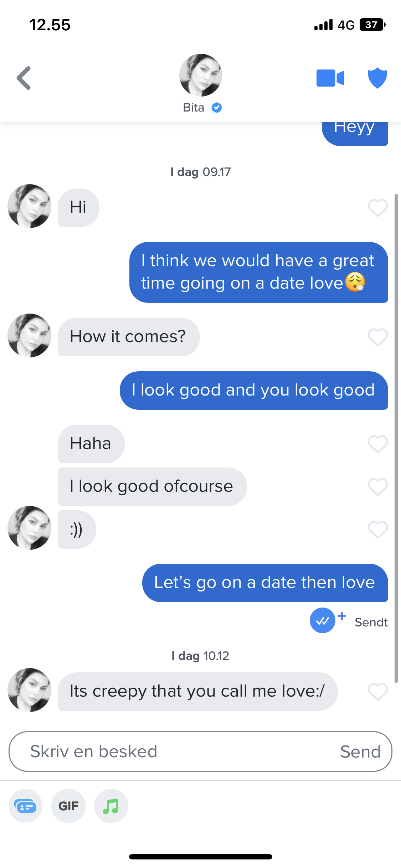Like the "Hi" message with its heart
Image resolution: width=401 pixels, height=868 pixels.
point(377,207)
